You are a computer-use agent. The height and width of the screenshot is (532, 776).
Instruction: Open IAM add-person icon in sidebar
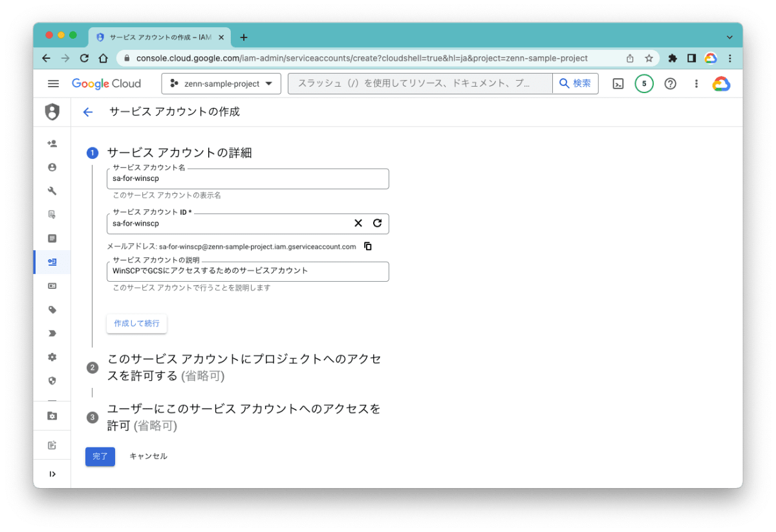point(52,144)
